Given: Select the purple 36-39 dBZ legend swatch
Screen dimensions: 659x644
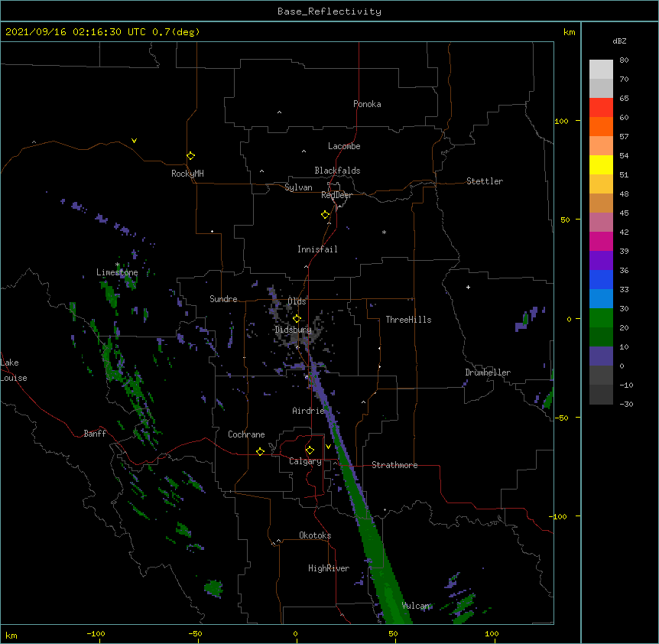Looking at the screenshot, I should pos(601,260).
